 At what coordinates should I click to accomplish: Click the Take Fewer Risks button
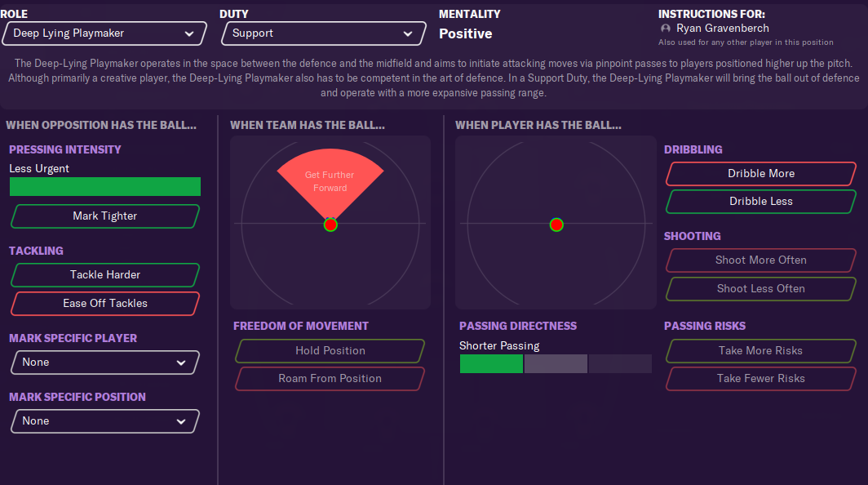(x=761, y=379)
